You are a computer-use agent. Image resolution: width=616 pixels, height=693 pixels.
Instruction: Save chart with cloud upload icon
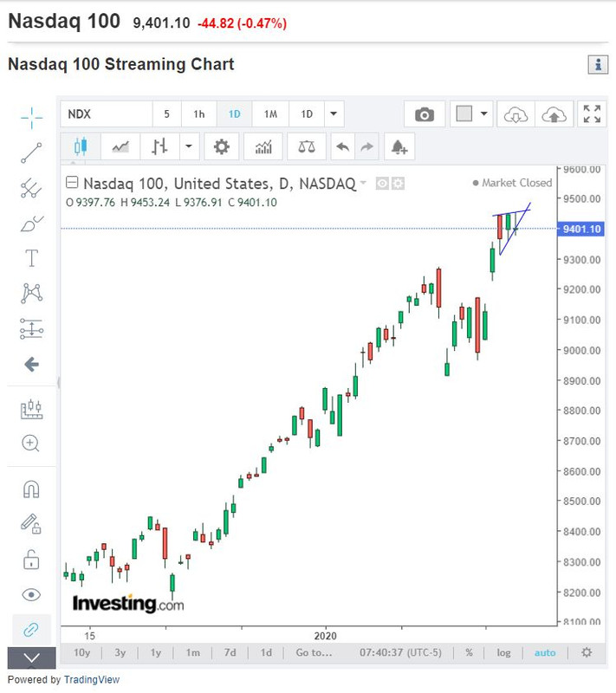(554, 114)
